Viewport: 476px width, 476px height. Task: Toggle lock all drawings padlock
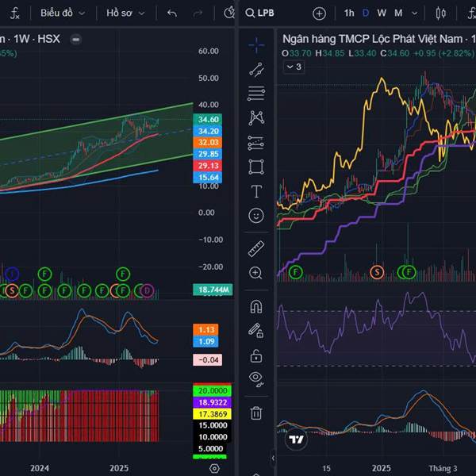coord(256,355)
